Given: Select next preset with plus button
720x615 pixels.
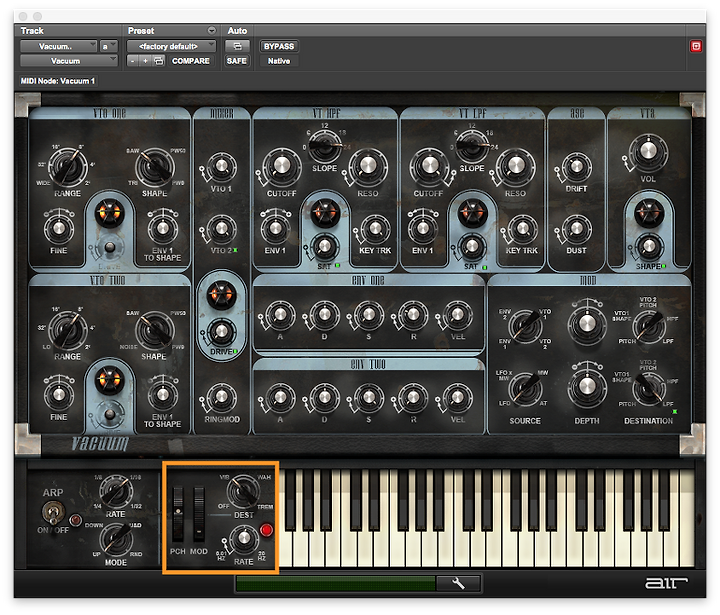Looking at the screenshot, I should [x=145, y=61].
